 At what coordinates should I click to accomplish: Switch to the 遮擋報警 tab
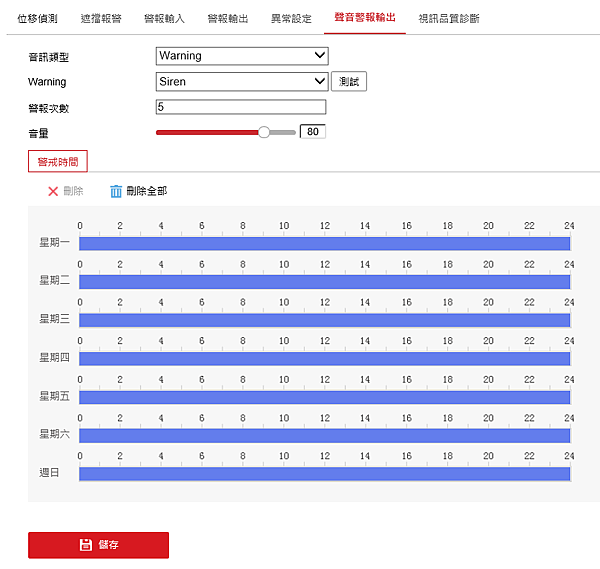click(101, 18)
